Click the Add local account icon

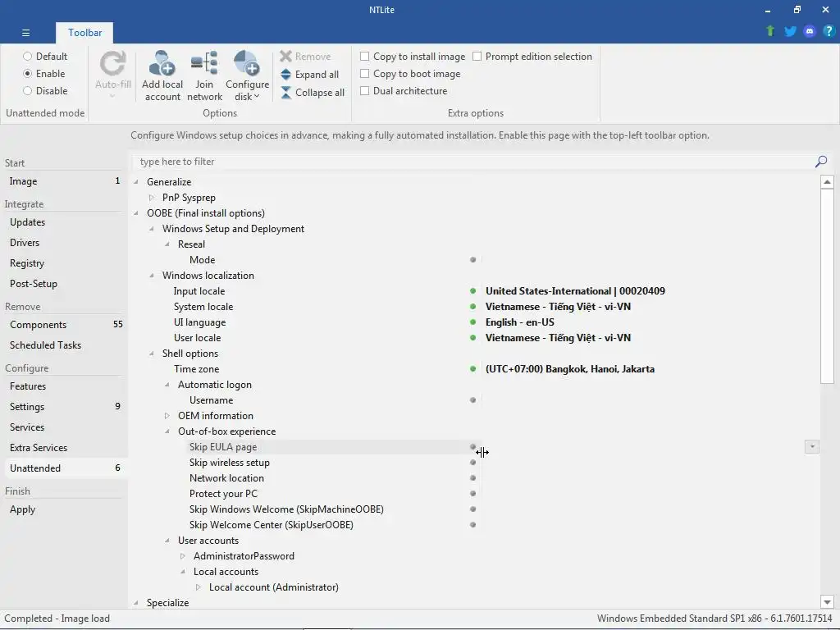click(x=162, y=63)
